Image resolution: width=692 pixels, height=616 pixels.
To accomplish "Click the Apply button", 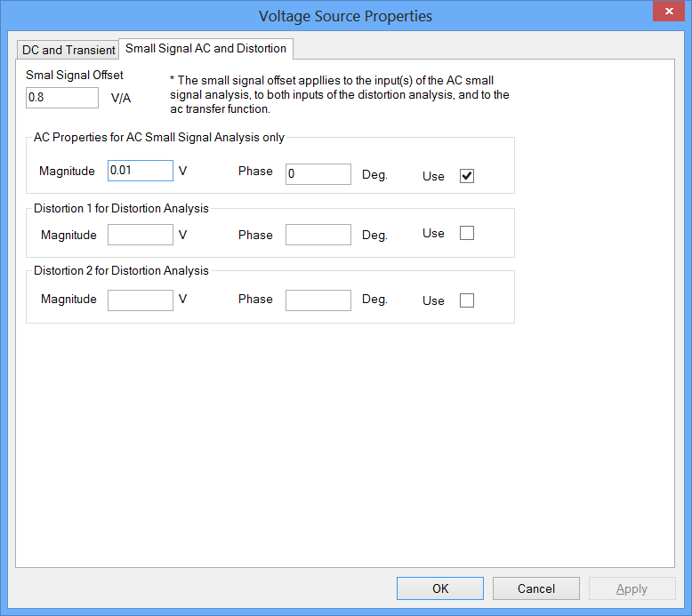I will [632, 588].
